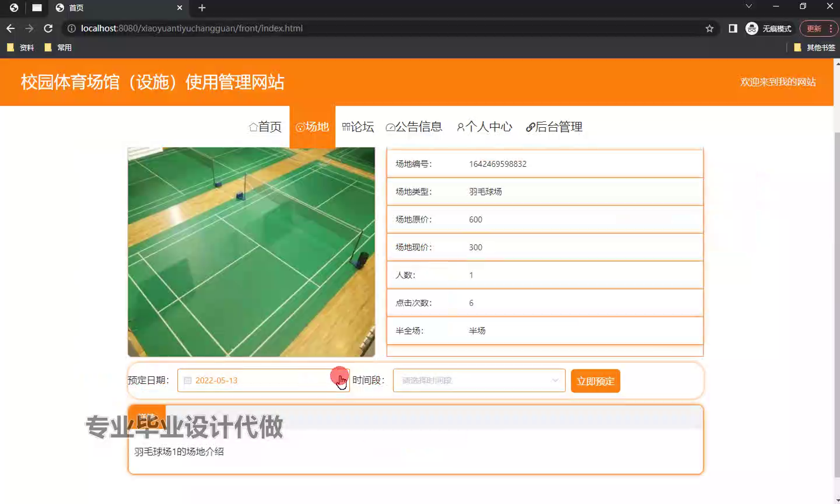Viewport: 840px width, 504px height.
Task: Go back with the browser back arrow
Action: point(10,28)
